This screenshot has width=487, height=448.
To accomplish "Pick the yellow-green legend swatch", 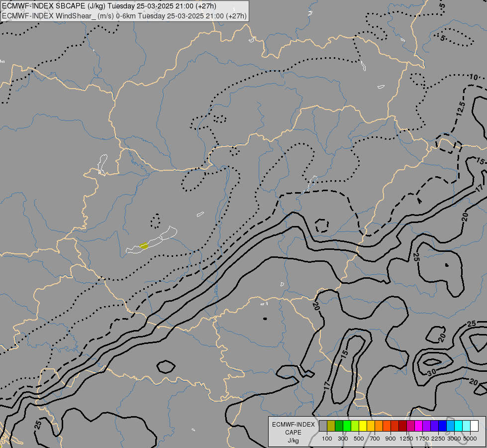I will click(x=355, y=426).
